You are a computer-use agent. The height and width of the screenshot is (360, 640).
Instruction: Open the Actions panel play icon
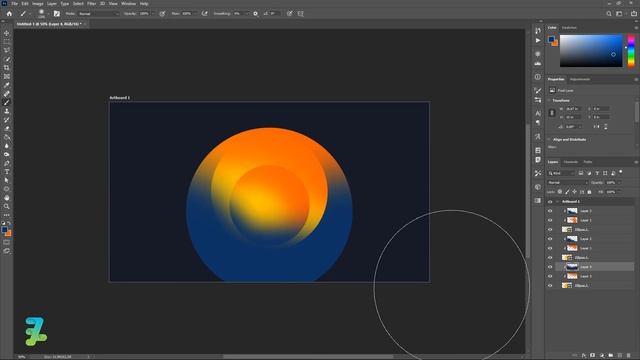538,40
